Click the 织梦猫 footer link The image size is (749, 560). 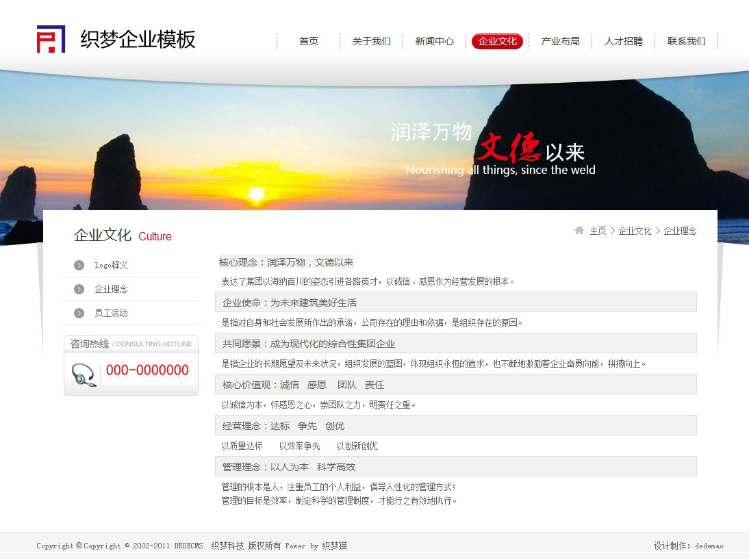tap(335, 546)
